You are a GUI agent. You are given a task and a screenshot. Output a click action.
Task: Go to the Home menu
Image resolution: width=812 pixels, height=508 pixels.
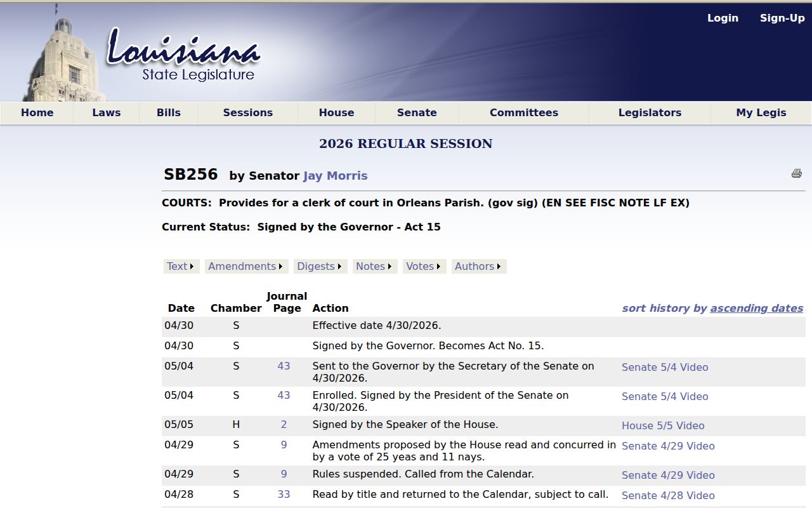(37, 113)
